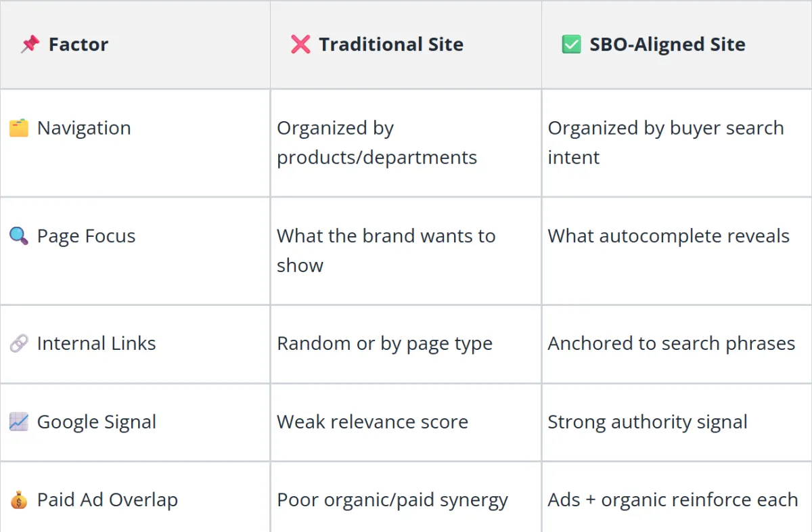Click the Page Focus row label

click(86, 236)
